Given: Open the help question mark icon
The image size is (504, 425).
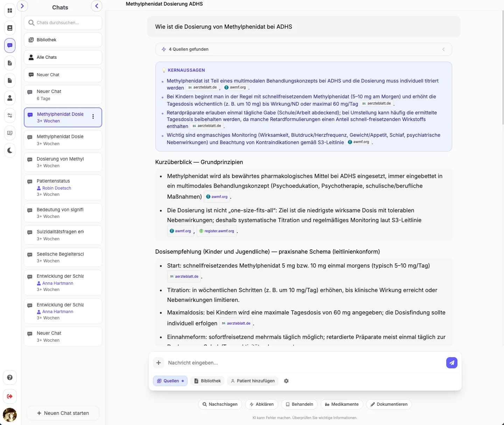Looking at the screenshot, I should pos(10,377).
